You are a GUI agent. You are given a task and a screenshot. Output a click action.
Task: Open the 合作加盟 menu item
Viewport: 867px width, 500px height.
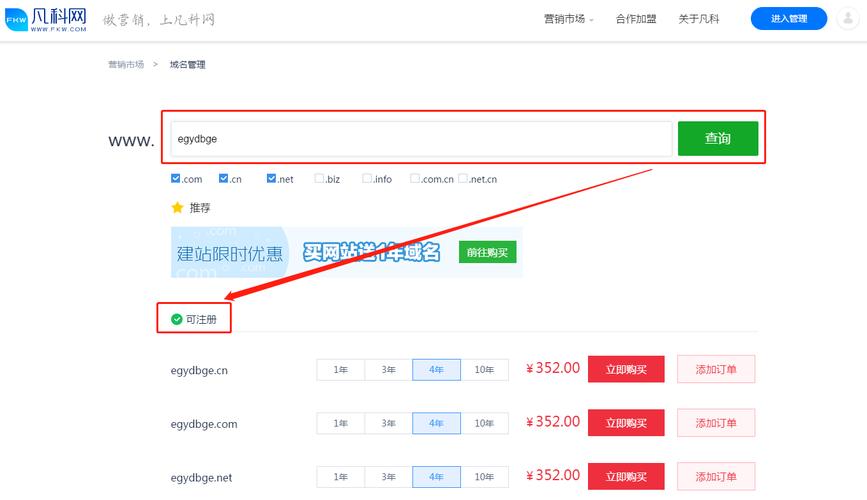coord(636,19)
